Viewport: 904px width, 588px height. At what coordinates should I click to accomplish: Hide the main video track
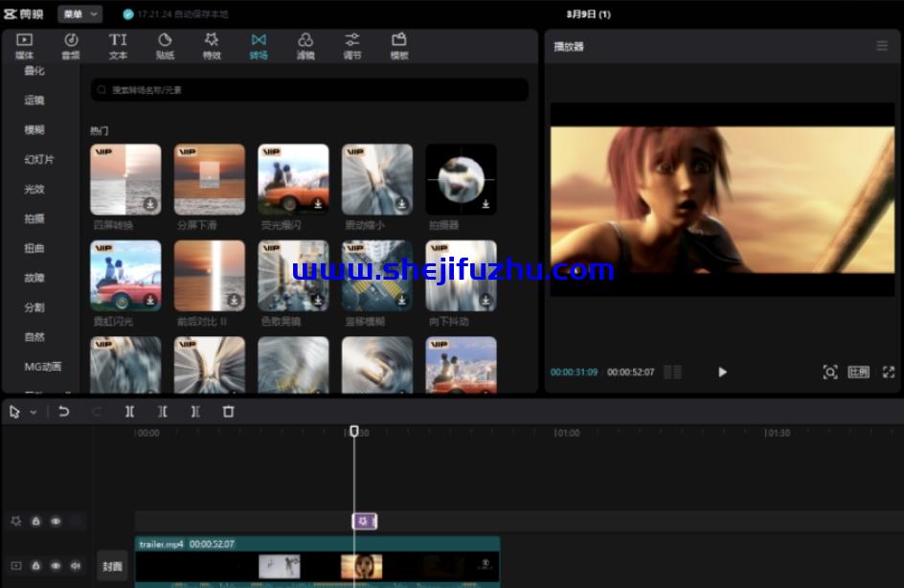pos(56,566)
